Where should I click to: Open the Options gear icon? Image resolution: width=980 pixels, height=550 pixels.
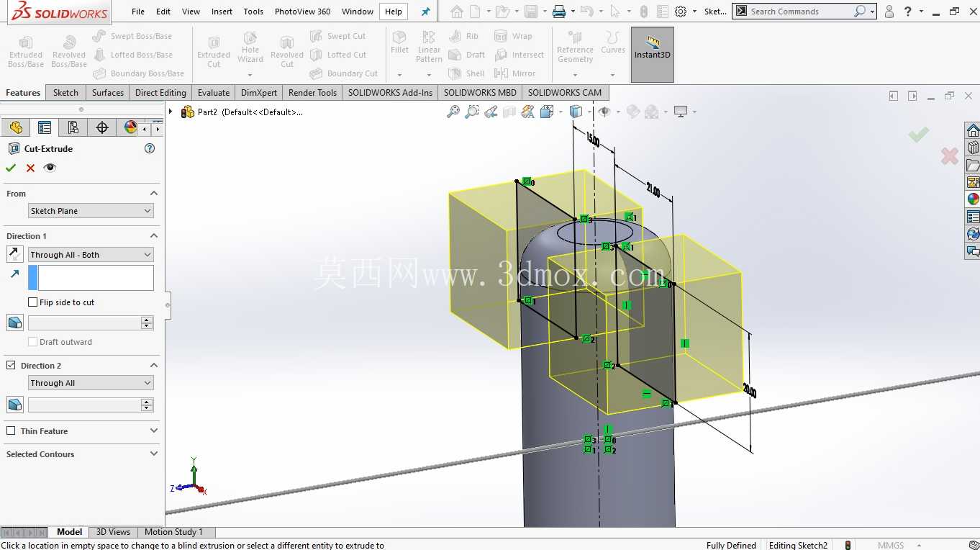click(680, 12)
